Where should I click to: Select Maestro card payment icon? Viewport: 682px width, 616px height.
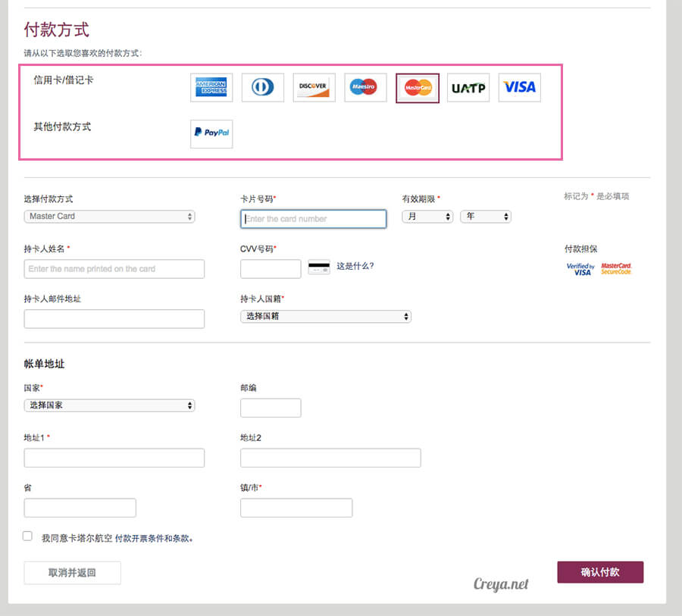pos(365,87)
